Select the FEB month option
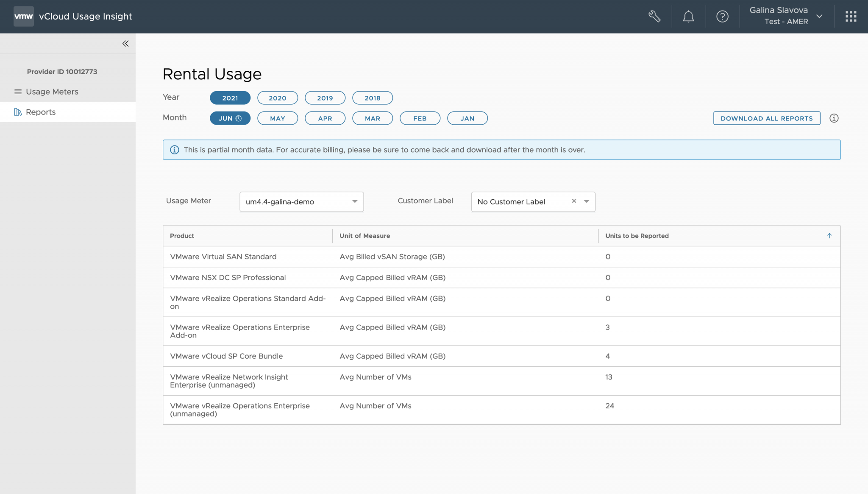The height and width of the screenshot is (494, 868). (420, 118)
